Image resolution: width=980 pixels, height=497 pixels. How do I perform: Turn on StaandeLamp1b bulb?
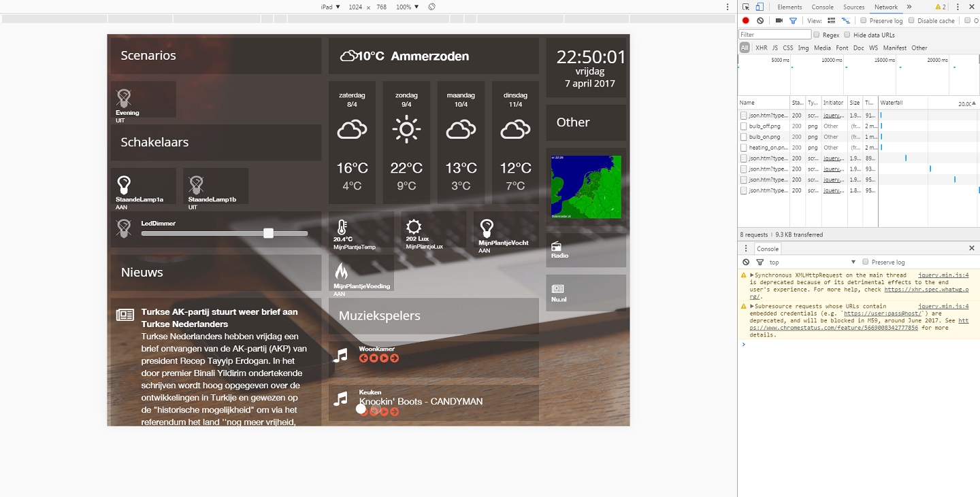pyautogui.click(x=196, y=184)
